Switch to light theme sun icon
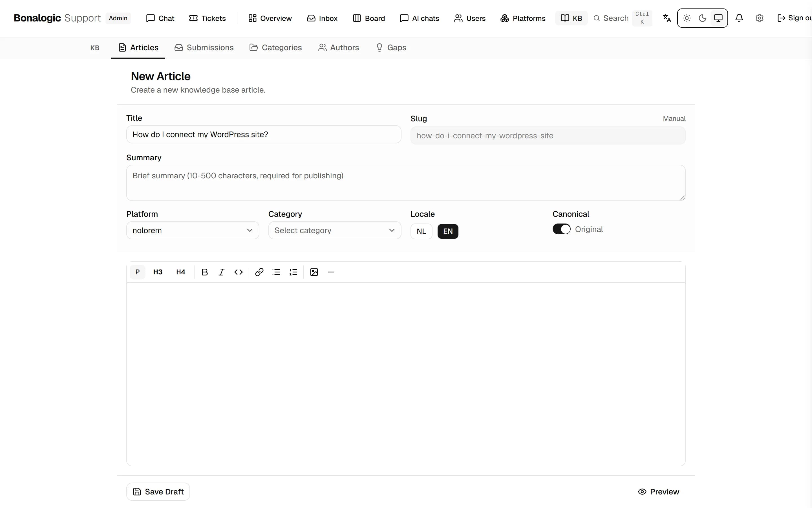This screenshot has width=812, height=508. point(687,18)
